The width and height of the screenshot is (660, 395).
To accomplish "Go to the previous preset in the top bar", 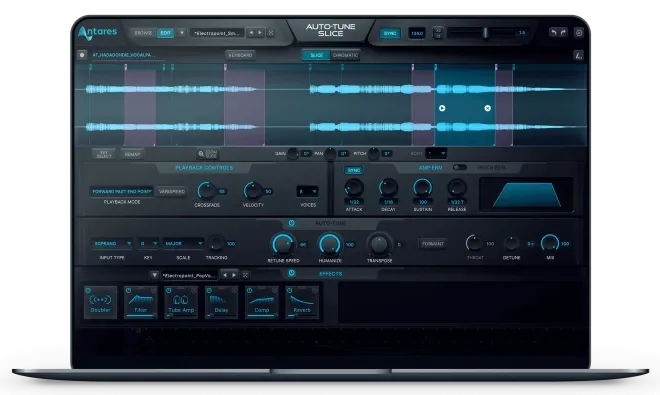I will 251,33.
